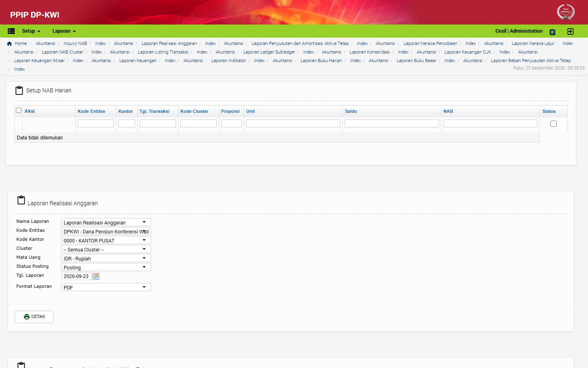This screenshot has height=368, width=588.
Task: Focus the Kode Cluster filter input
Action: (198, 123)
